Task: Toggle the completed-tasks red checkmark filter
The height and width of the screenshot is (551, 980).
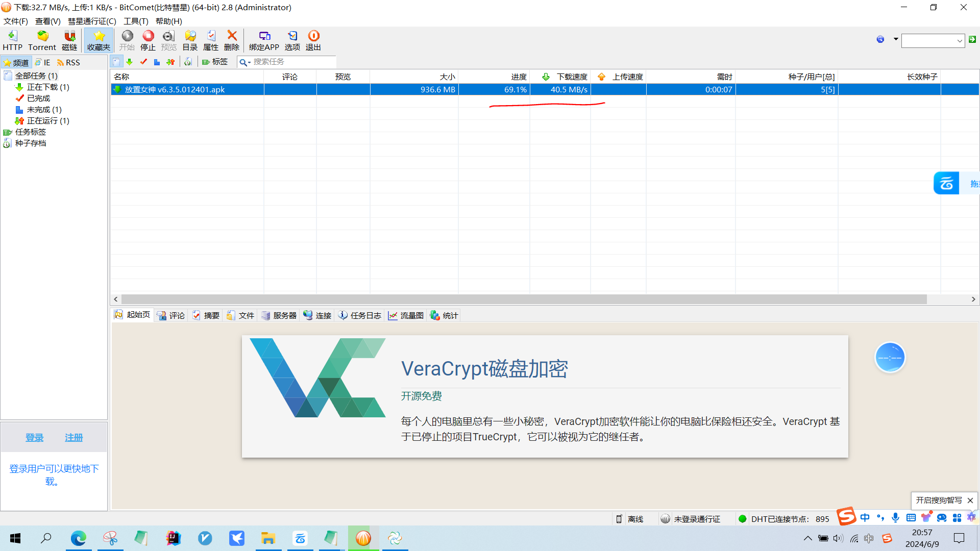Action: (143, 62)
